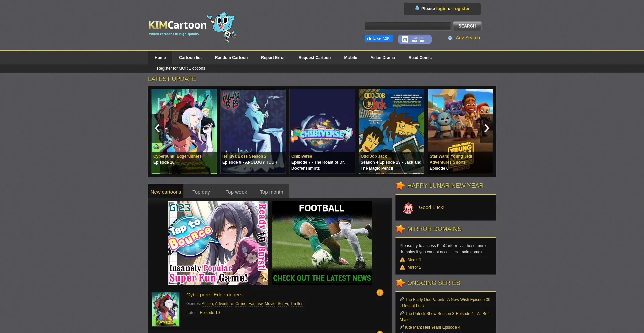Click the SEARCH button

pyautogui.click(x=467, y=26)
